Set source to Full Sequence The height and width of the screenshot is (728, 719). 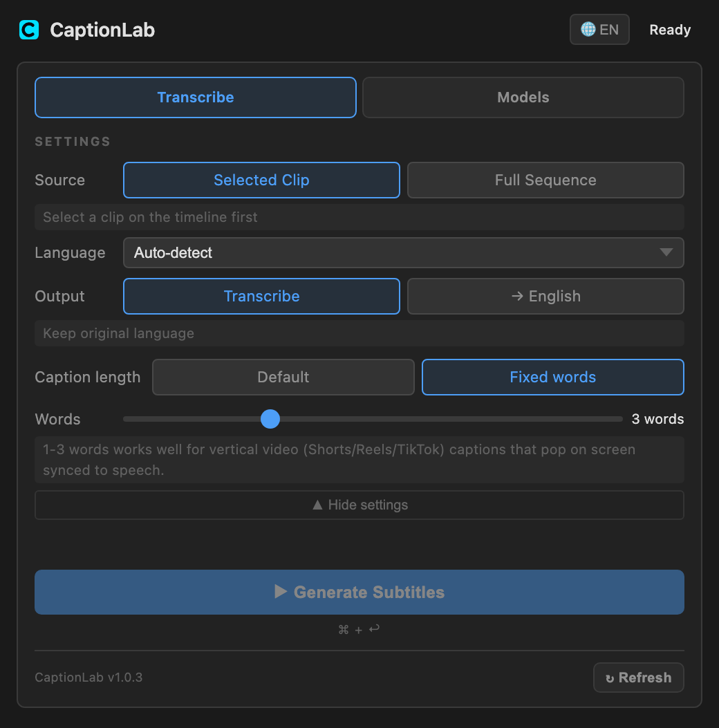click(x=545, y=180)
